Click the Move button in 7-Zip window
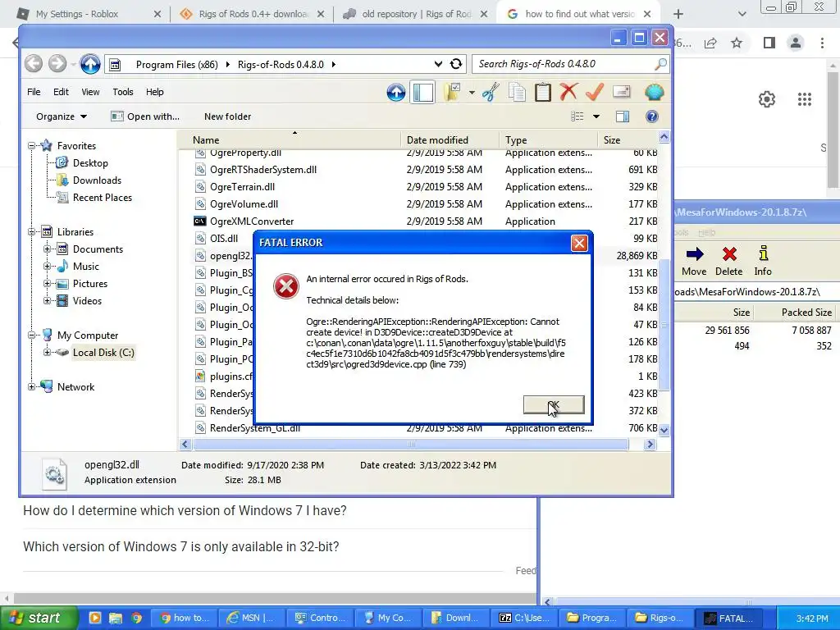The width and height of the screenshot is (840, 630). (x=694, y=262)
